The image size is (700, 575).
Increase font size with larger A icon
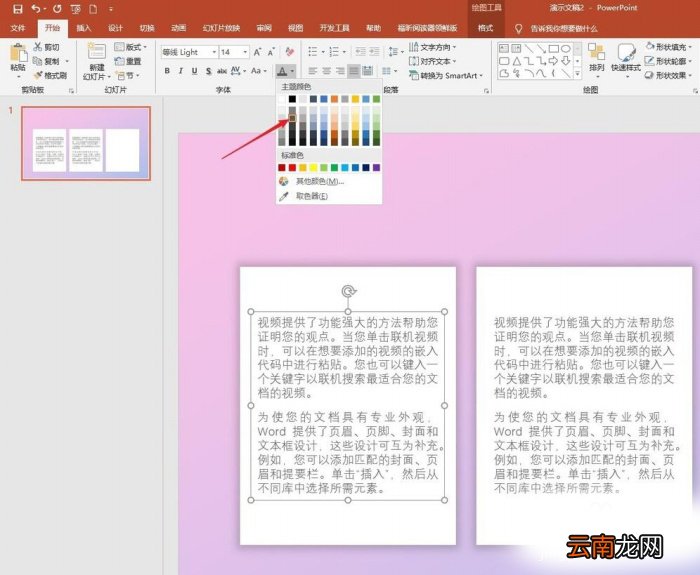257,52
